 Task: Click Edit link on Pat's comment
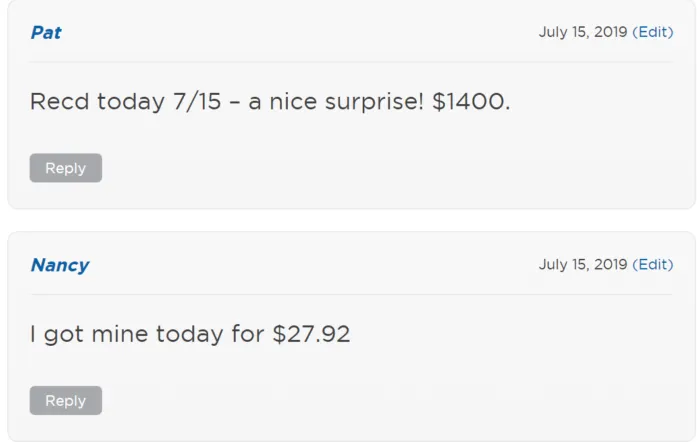tap(653, 32)
